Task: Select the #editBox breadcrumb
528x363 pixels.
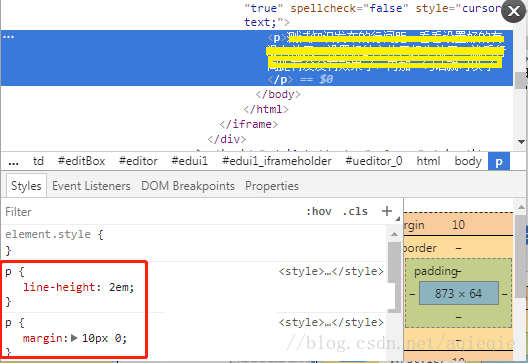Action: point(81,161)
